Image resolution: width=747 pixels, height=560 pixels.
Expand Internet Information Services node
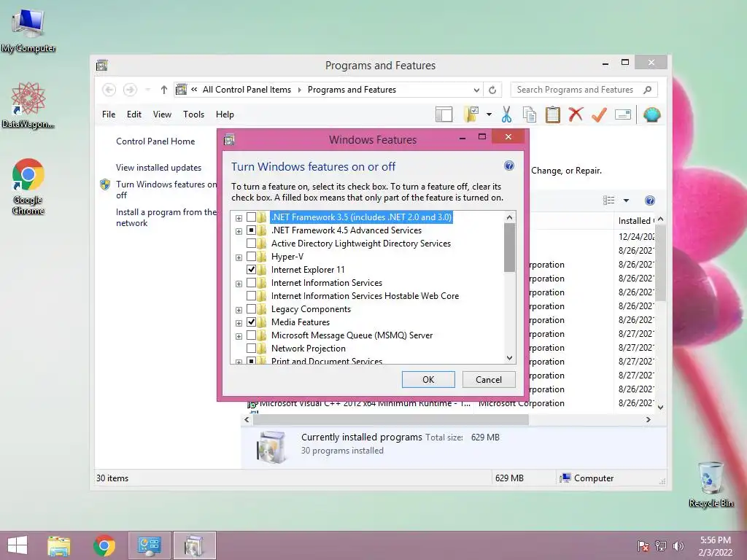(239, 284)
